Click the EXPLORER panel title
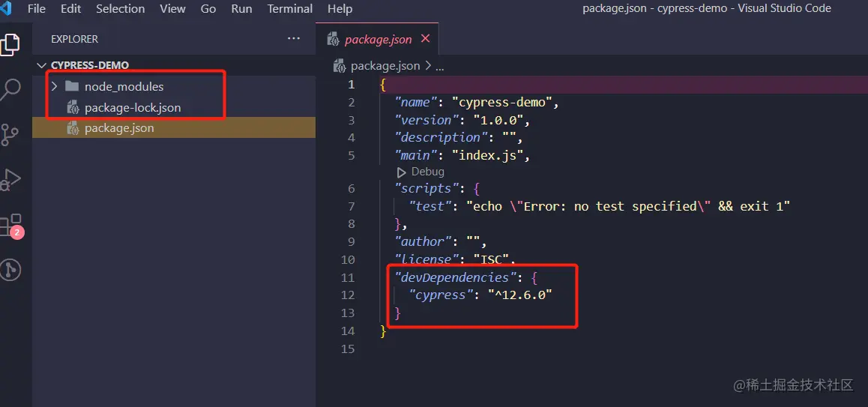868x407 pixels. pos(74,39)
